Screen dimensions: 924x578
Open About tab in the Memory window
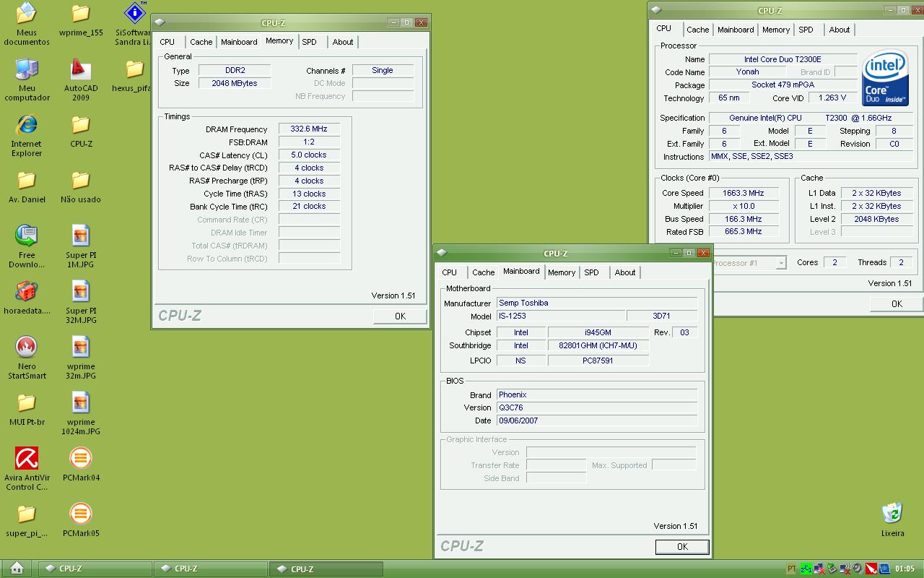click(343, 42)
